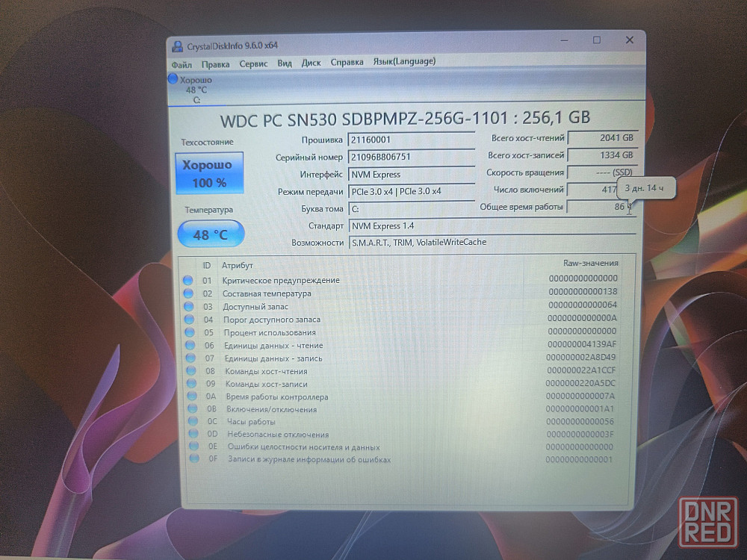
Task: Click the power-on count value 417
Action: 592,189
